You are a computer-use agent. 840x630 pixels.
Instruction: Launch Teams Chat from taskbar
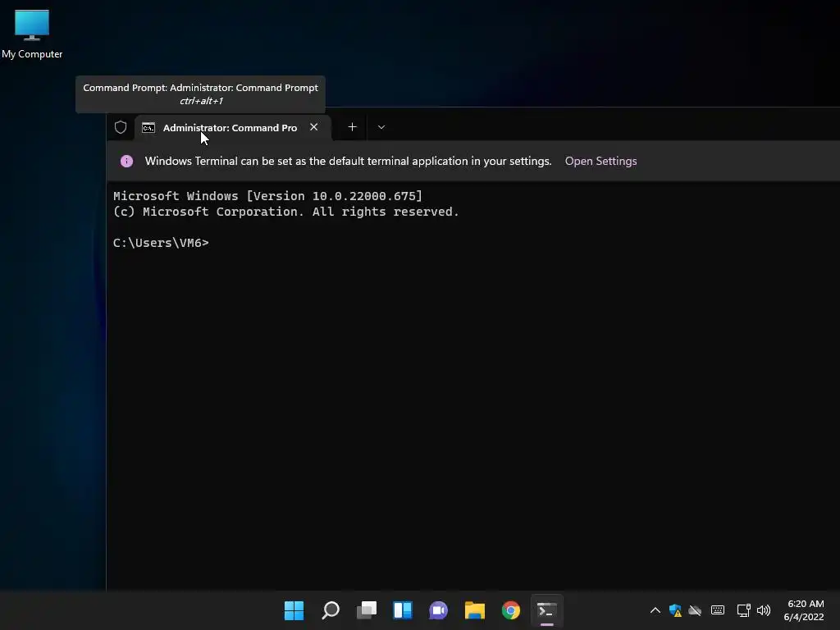coord(438,610)
